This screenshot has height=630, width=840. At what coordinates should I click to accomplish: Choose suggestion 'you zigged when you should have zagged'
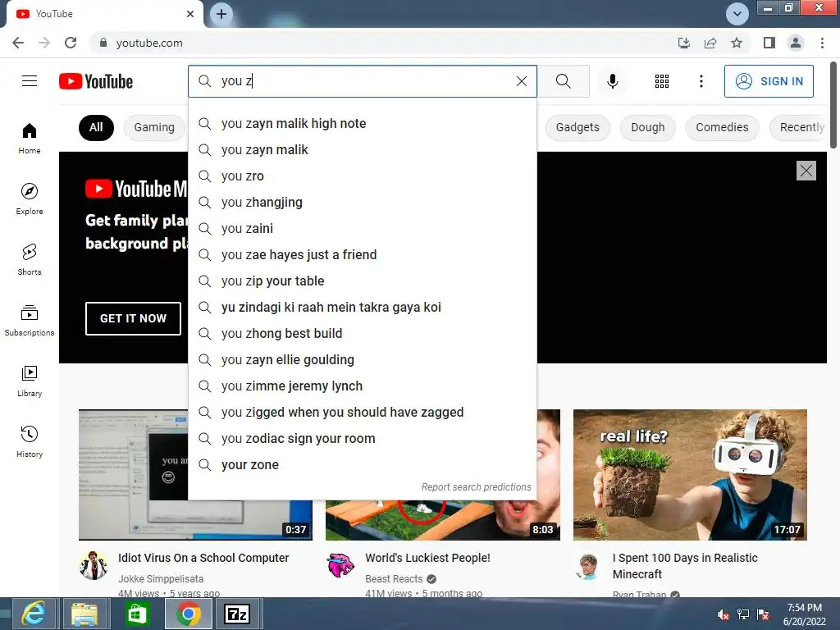click(362, 413)
